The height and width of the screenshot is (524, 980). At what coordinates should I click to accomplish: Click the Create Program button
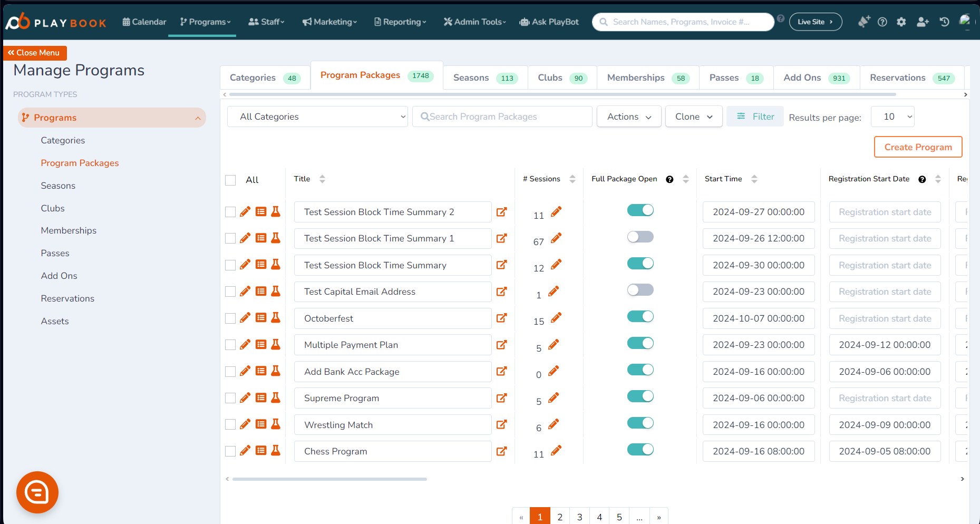click(x=918, y=147)
